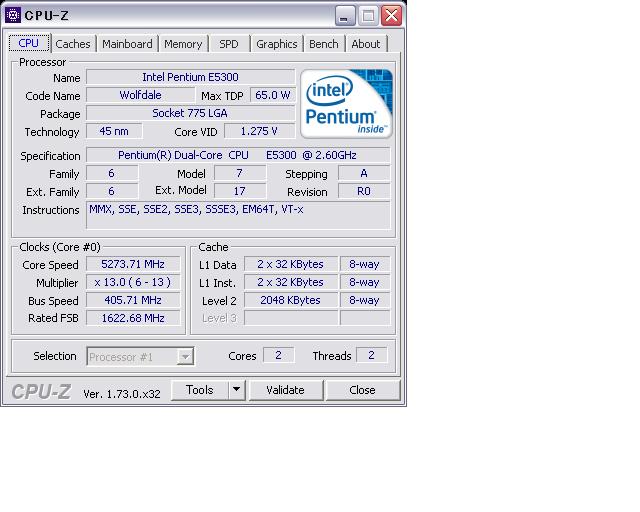Click the Bus Speed value 405.71 MHz
Screen dimensions: 640x512
pyautogui.click(x=133, y=300)
